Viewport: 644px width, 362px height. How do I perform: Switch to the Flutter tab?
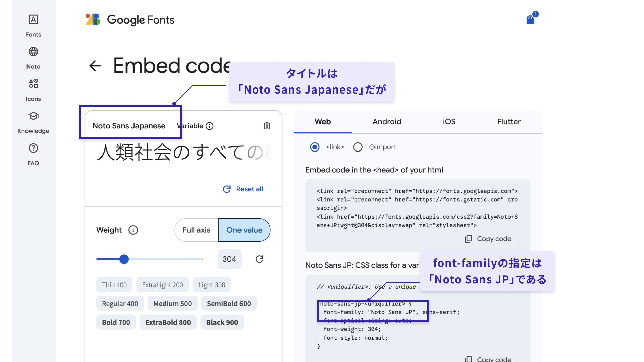(x=509, y=122)
